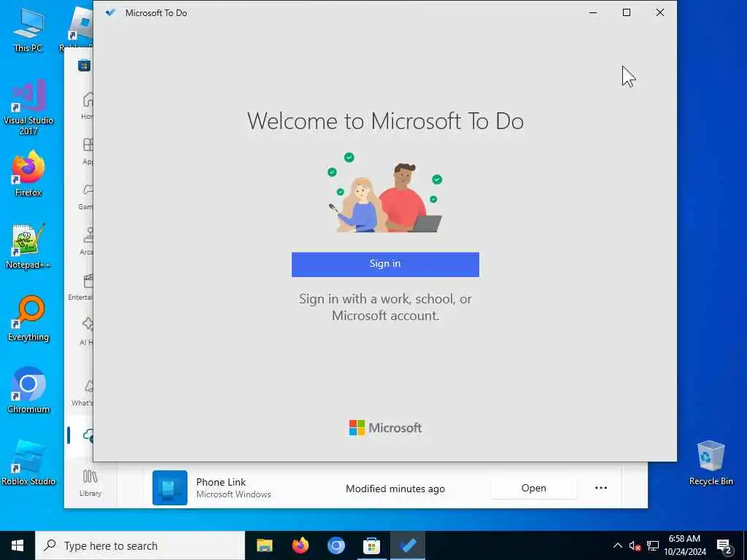Open Phone Link in the Store window

pyautogui.click(x=533, y=488)
